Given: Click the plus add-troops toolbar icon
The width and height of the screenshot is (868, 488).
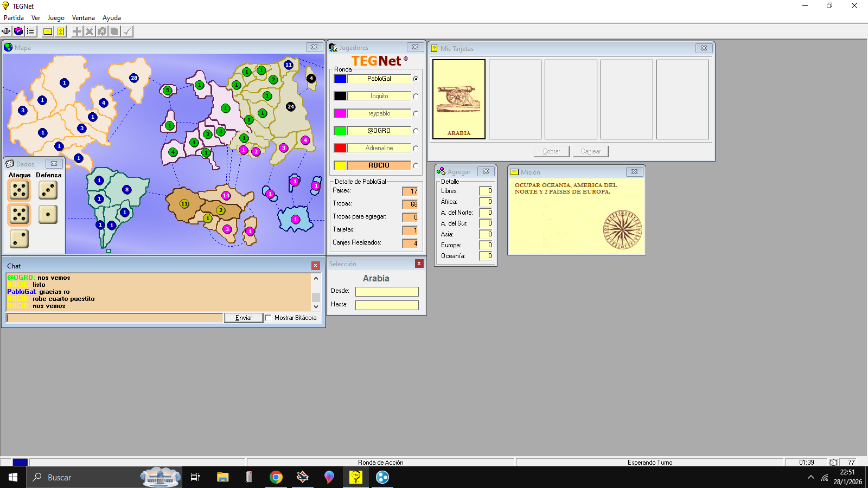Looking at the screenshot, I should tap(77, 31).
